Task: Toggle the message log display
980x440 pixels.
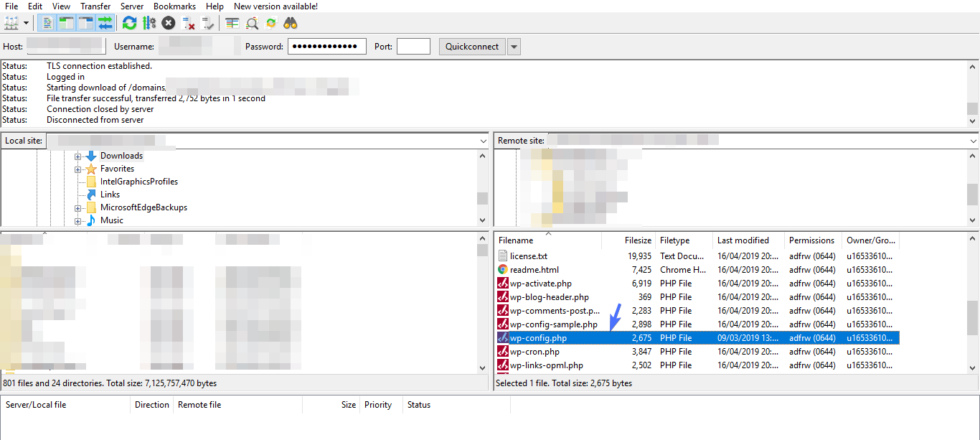Action: 47,23
